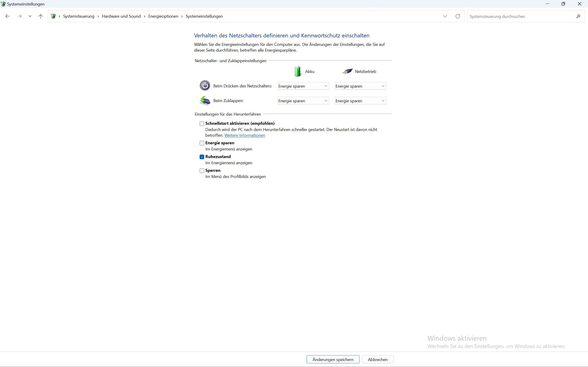Go back with the back arrow
This screenshot has height=367, width=588.
coord(8,16)
